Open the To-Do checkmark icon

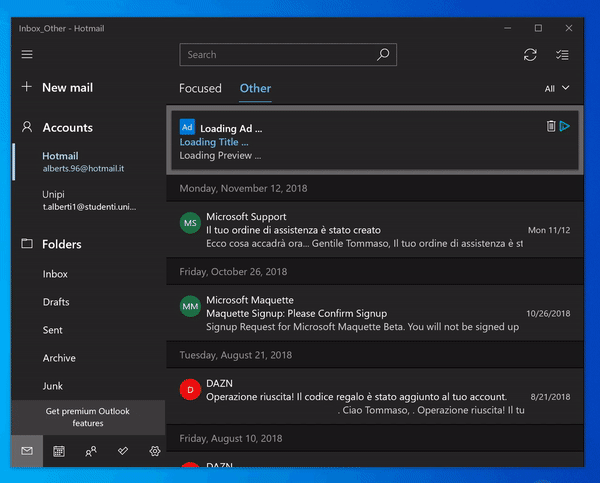[x=123, y=451]
